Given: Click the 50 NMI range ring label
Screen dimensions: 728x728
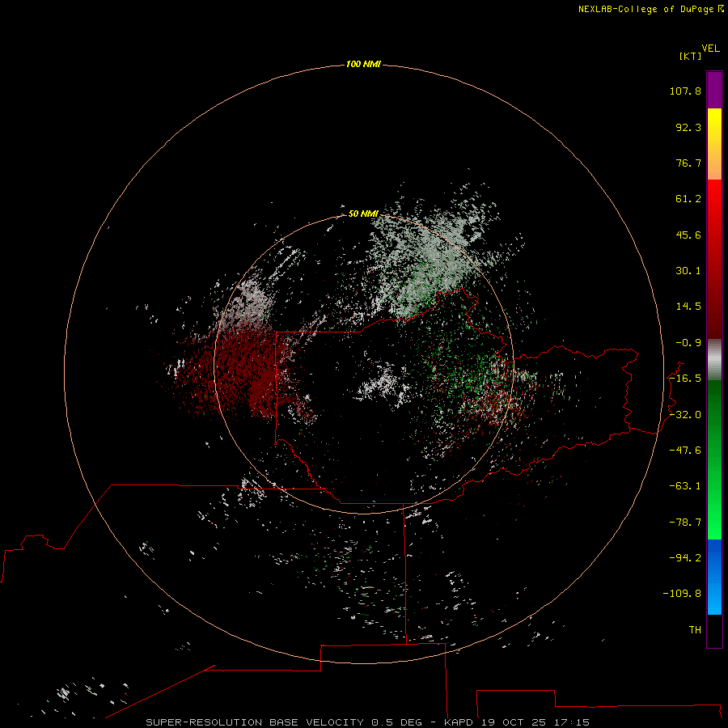Looking at the screenshot, I should 363,214.
